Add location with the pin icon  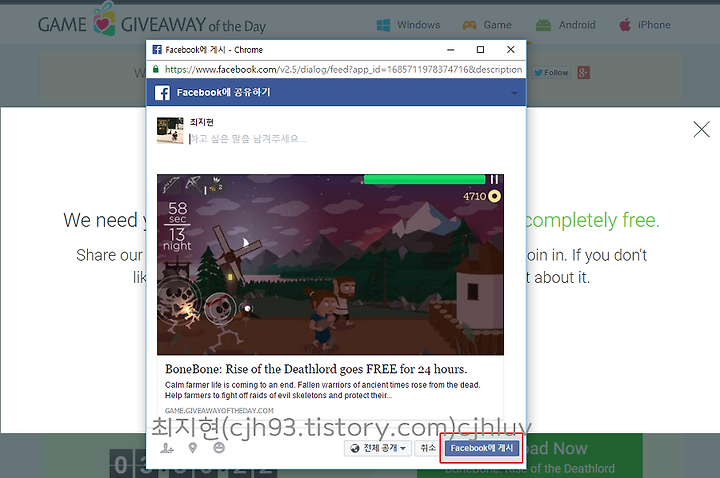click(192, 448)
